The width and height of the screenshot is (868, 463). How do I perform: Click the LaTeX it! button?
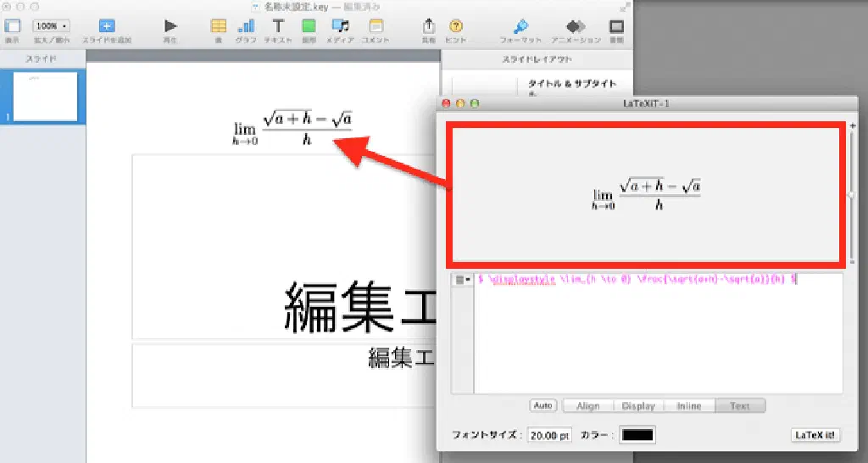tap(815, 435)
